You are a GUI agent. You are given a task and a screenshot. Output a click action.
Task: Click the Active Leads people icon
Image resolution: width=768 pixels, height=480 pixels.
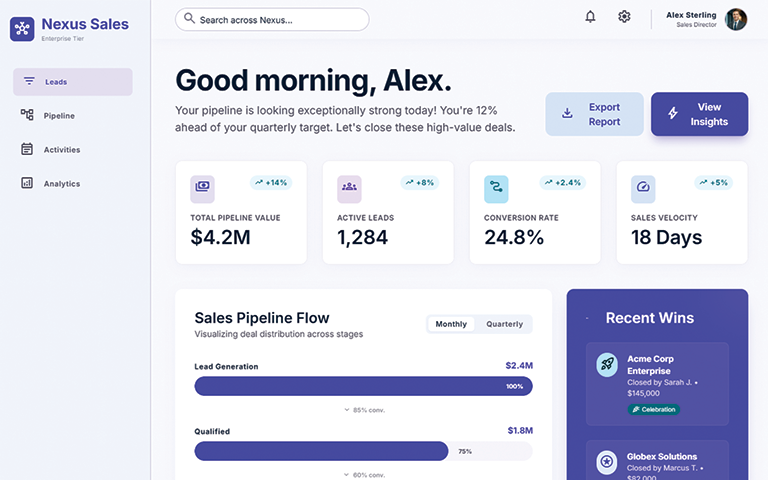[x=349, y=189]
